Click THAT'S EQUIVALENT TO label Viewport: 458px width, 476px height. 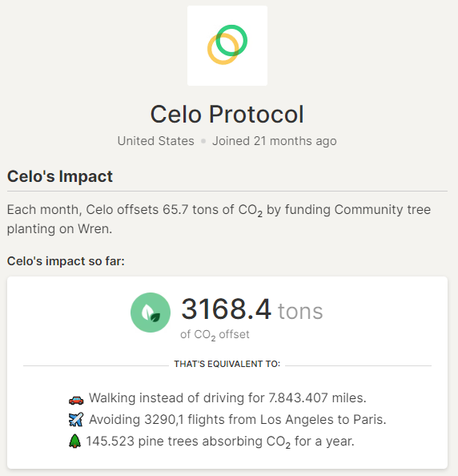[x=227, y=364]
